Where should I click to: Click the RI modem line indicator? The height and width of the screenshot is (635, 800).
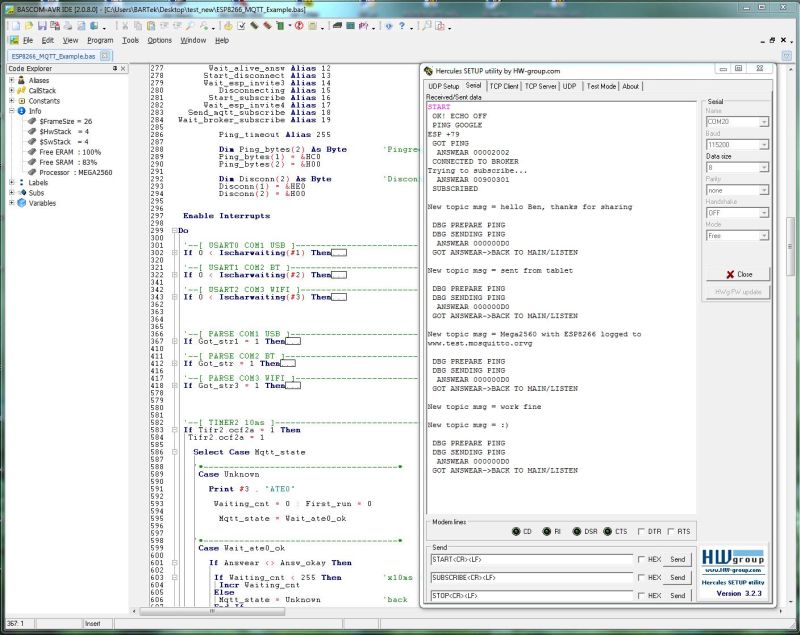546,531
